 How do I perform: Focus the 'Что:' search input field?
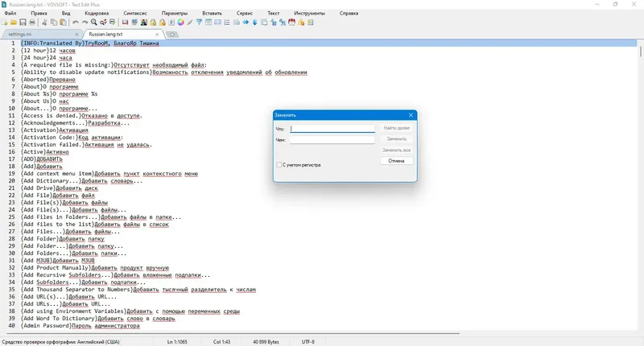(x=332, y=129)
